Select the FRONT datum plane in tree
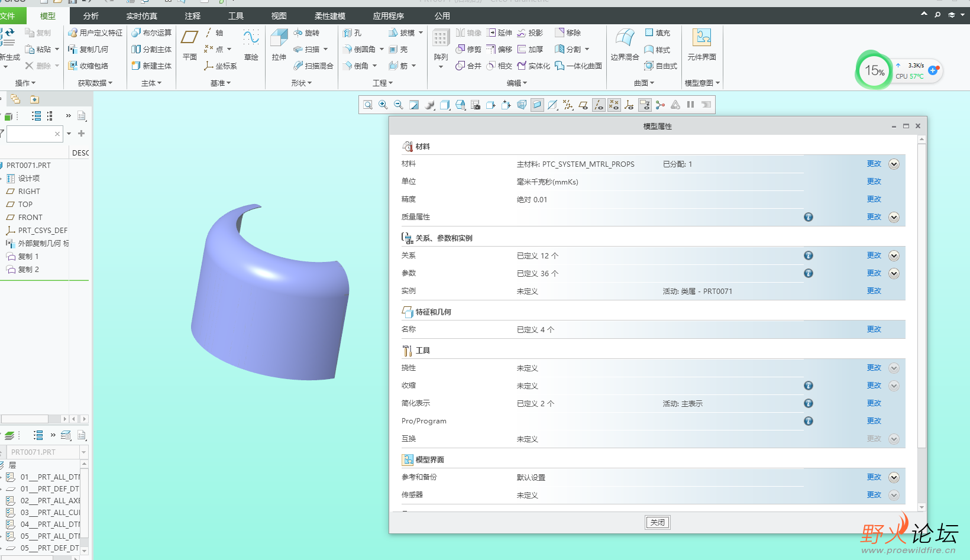 pyautogui.click(x=24, y=217)
